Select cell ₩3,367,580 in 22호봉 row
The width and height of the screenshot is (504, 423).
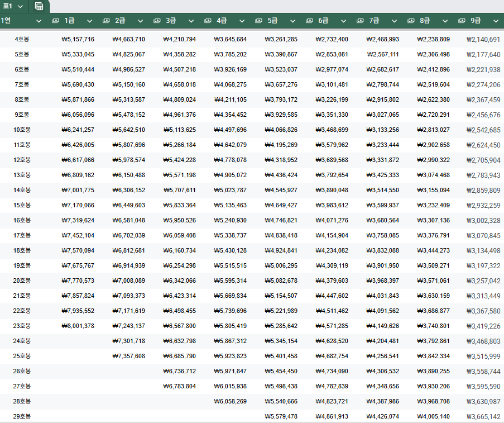pos(483,311)
